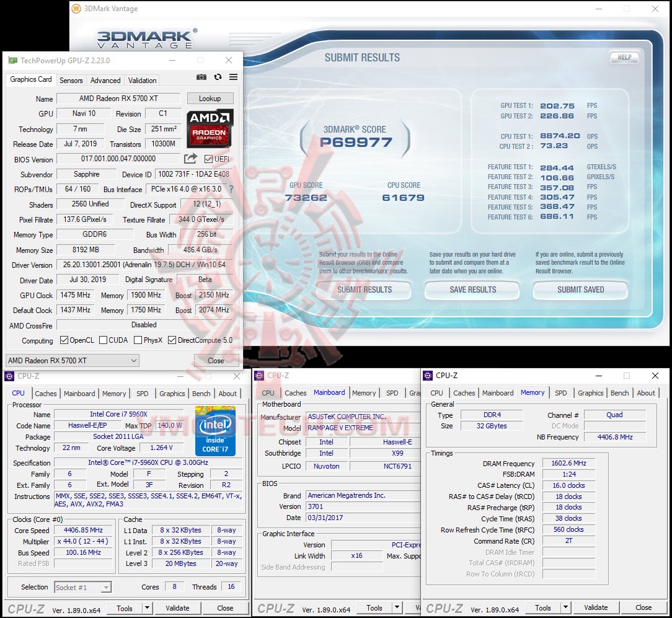Click the BIOS export share icon
Screen dimensions: 672x618
(191, 159)
